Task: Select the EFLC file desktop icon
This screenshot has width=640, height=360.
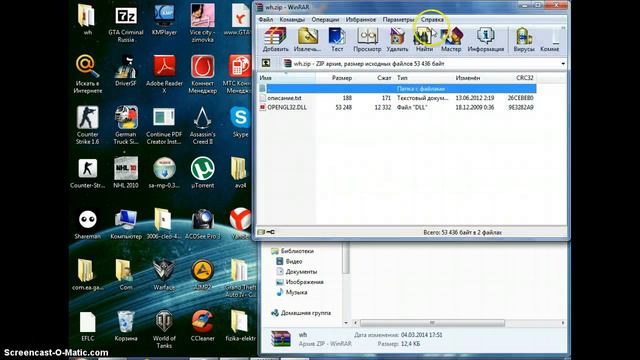Action: 87,326
